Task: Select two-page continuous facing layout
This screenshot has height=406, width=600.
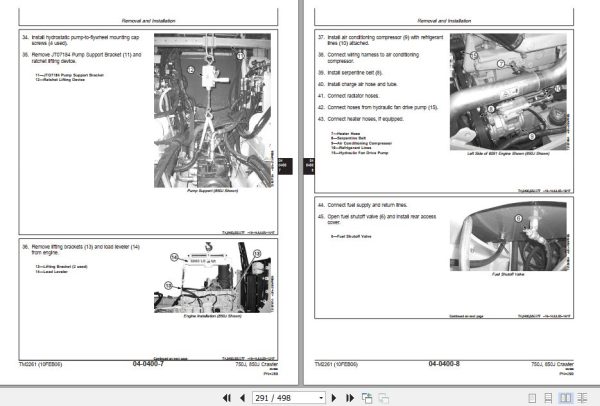Action: 582,398
